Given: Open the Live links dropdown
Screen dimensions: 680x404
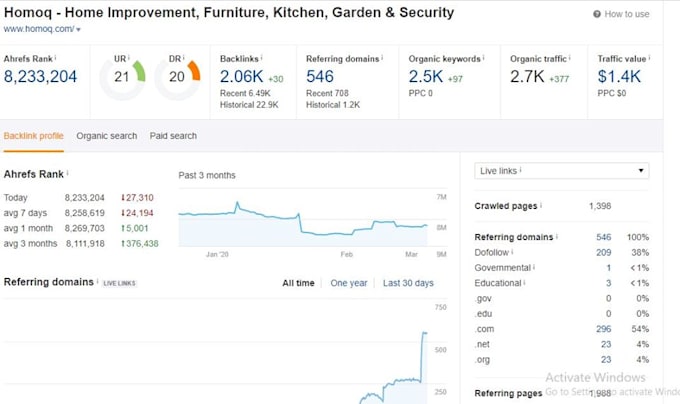Looking at the screenshot, I should [x=562, y=171].
